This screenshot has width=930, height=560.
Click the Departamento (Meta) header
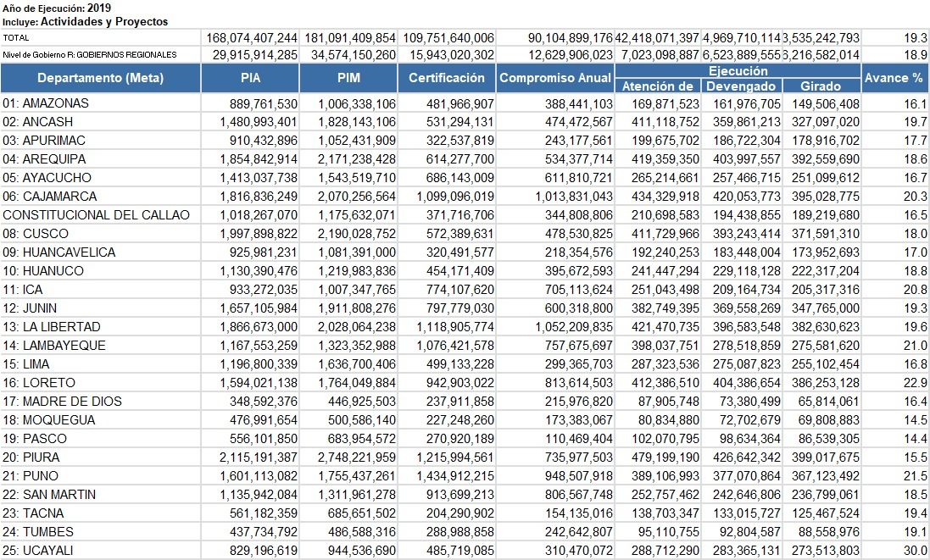point(100,78)
